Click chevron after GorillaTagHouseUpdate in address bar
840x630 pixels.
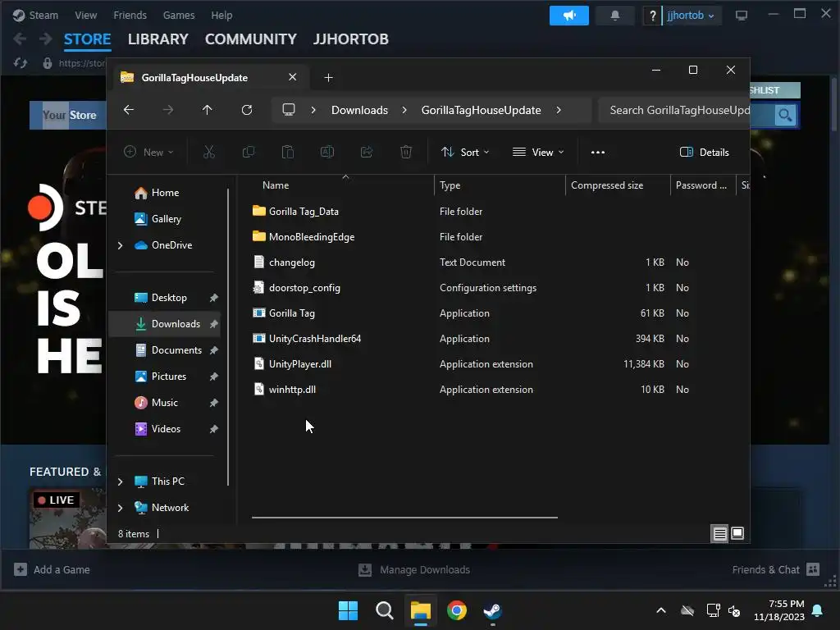pyautogui.click(x=559, y=110)
